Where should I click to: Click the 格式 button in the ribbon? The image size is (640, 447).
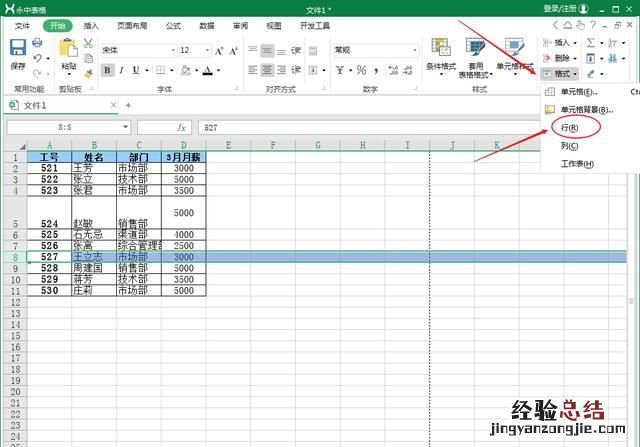(560, 74)
